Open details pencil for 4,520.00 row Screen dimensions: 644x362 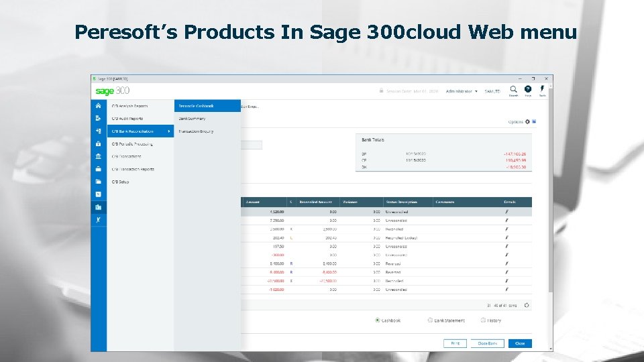click(507, 212)
